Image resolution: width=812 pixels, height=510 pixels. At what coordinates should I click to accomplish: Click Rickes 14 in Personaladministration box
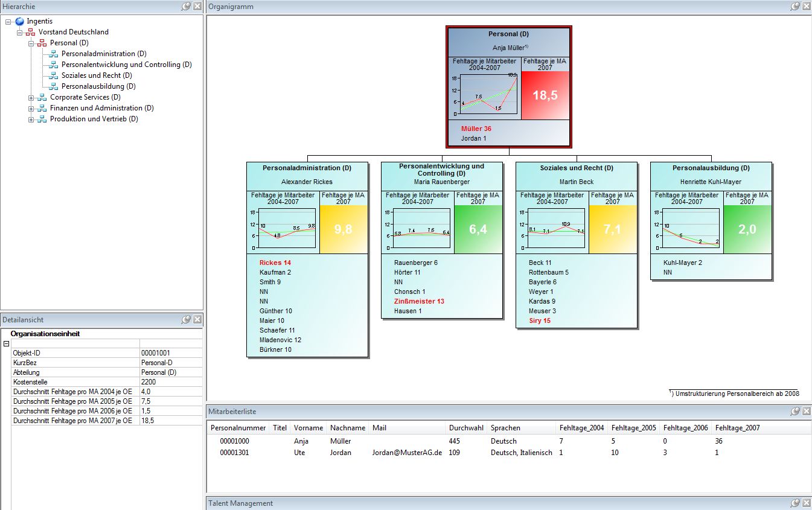[x=275, y=263]
